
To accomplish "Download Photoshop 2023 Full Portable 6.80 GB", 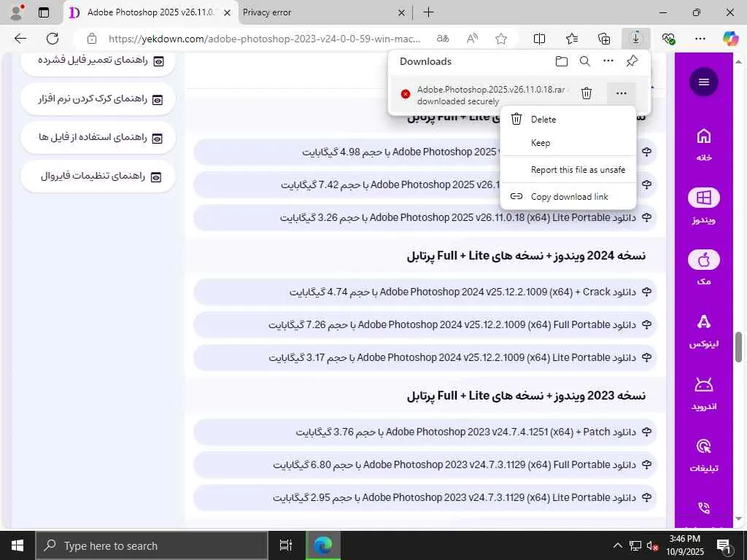I will coord(425,464).
